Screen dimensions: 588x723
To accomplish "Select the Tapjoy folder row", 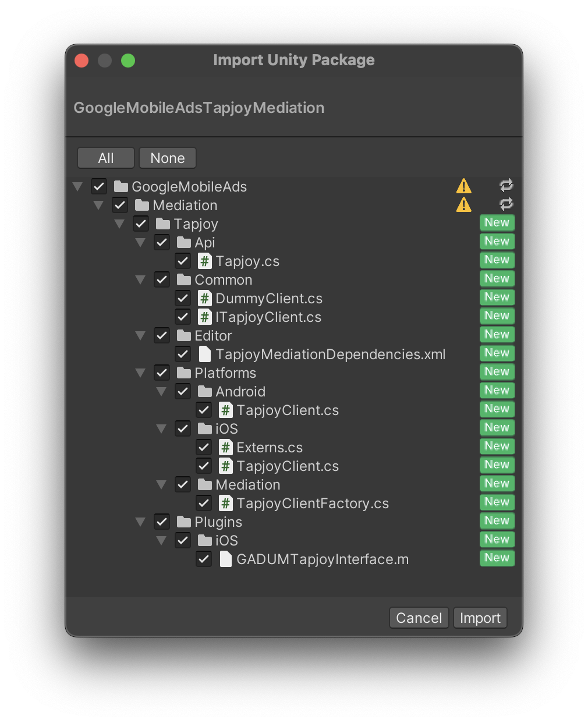I will pyautogui.click(x=196, y=224).
